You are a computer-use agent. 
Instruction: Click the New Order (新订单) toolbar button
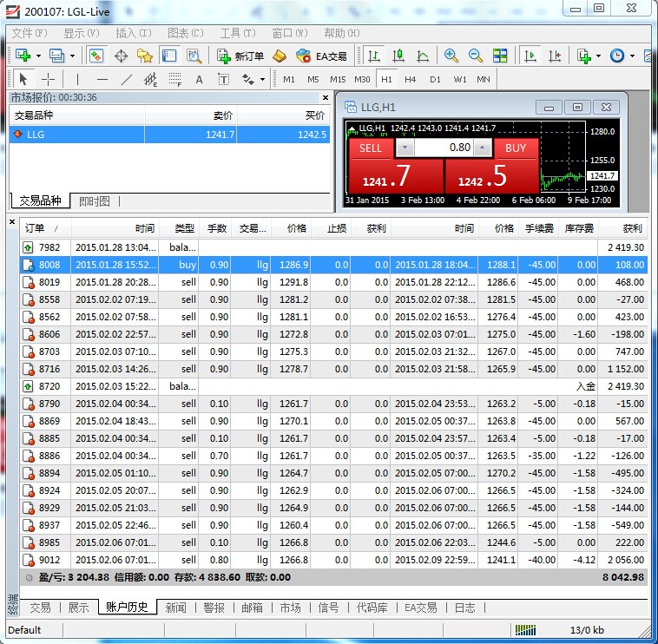click(240, 56)
